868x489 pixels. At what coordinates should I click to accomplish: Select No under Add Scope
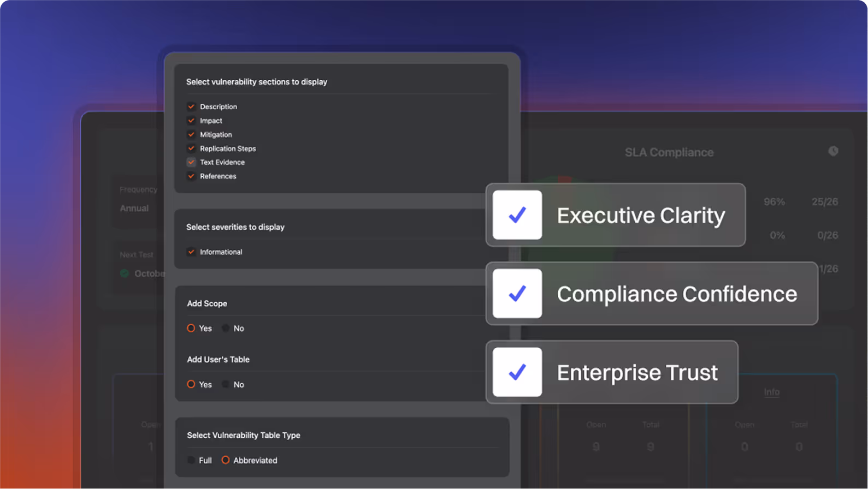point(226,328)
